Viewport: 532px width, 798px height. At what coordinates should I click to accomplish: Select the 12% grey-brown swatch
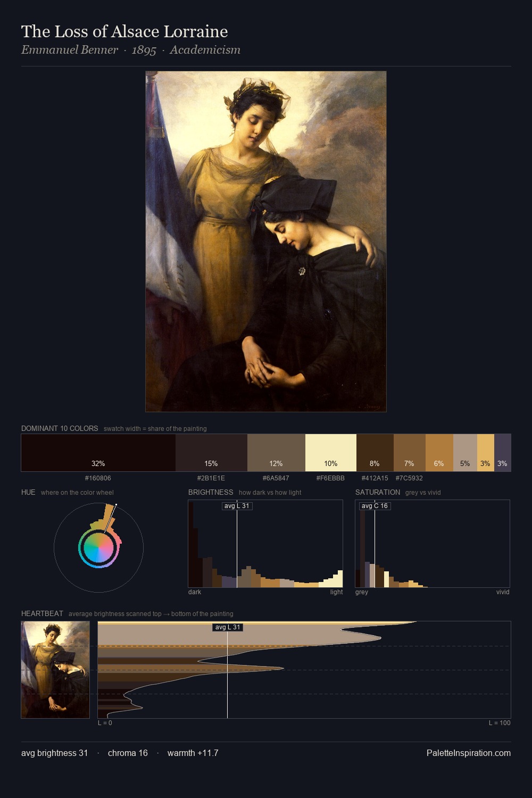click(276, 453)
